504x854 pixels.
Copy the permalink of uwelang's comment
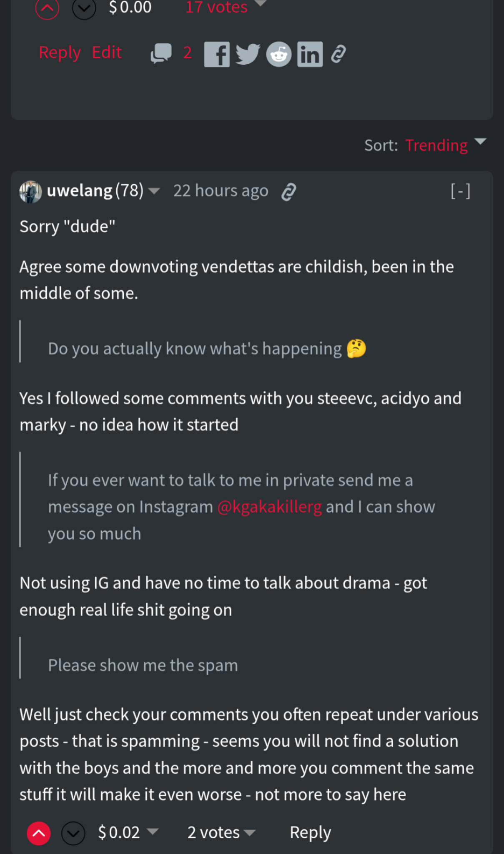(288, 192)
